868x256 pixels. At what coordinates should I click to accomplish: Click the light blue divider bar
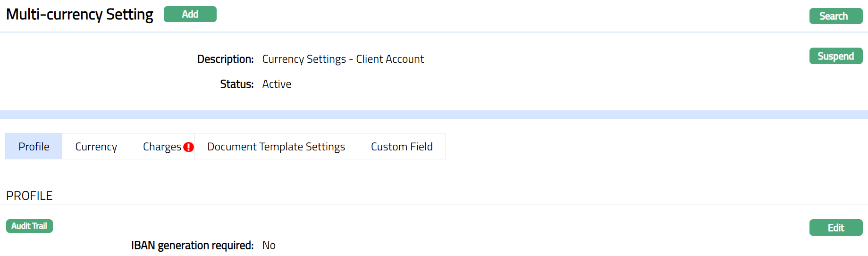434,115
